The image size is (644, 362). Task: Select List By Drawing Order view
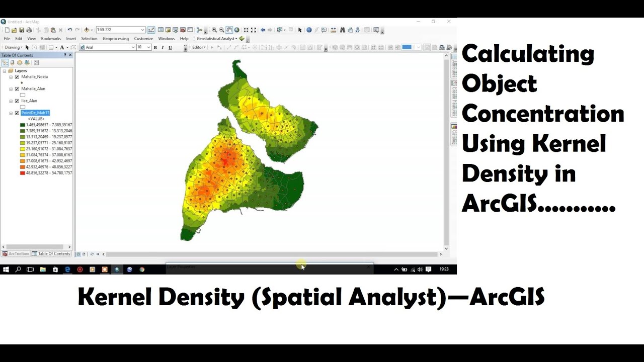(x=5, y=63)
